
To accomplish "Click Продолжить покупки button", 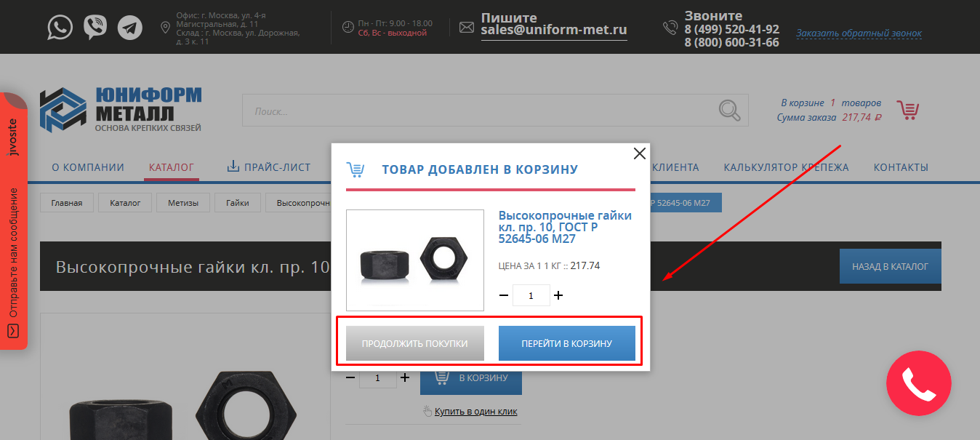I will [x=414, y=343].
